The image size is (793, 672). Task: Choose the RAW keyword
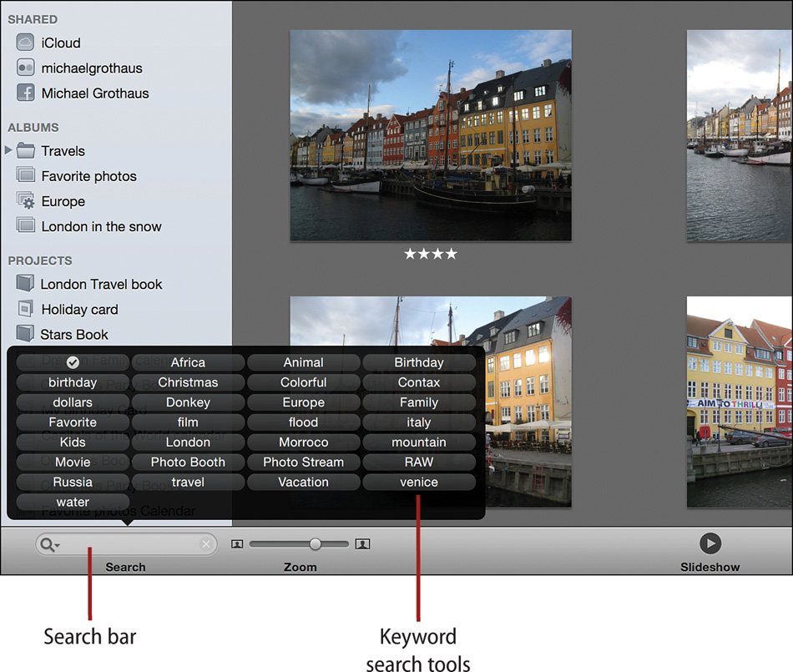(419, 462)
